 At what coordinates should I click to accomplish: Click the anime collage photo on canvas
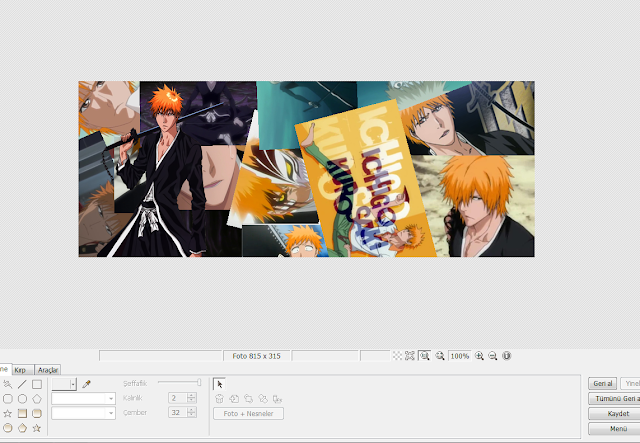click(307, 169)
